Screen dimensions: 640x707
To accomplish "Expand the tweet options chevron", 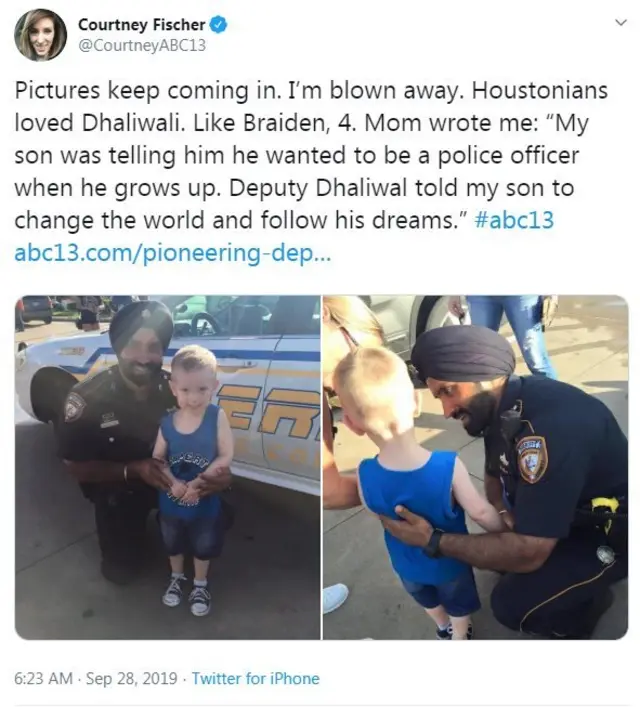I will pos(621,22).
